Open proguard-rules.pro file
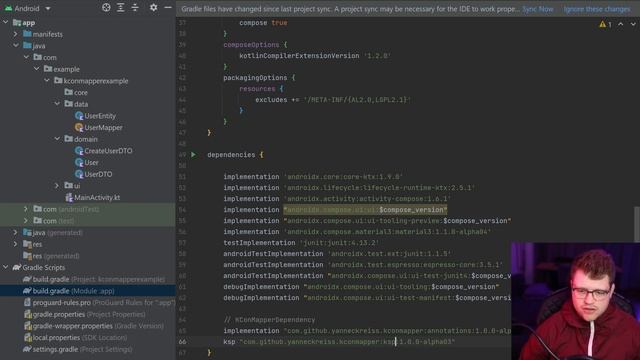 point(99,302)
